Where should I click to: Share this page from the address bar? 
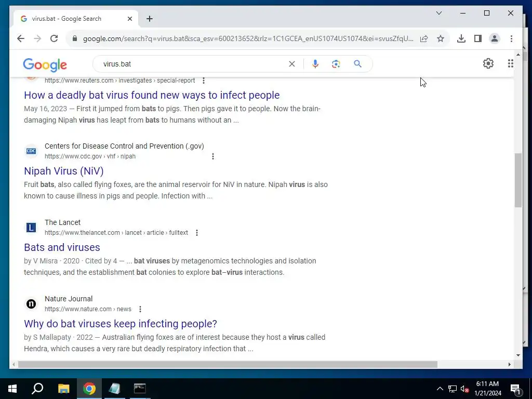coord(424,38)
